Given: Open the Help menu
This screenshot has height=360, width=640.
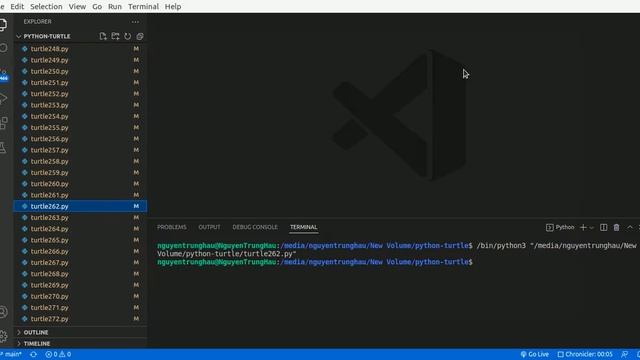Looking at the screenshot, I should pos(173,7).
